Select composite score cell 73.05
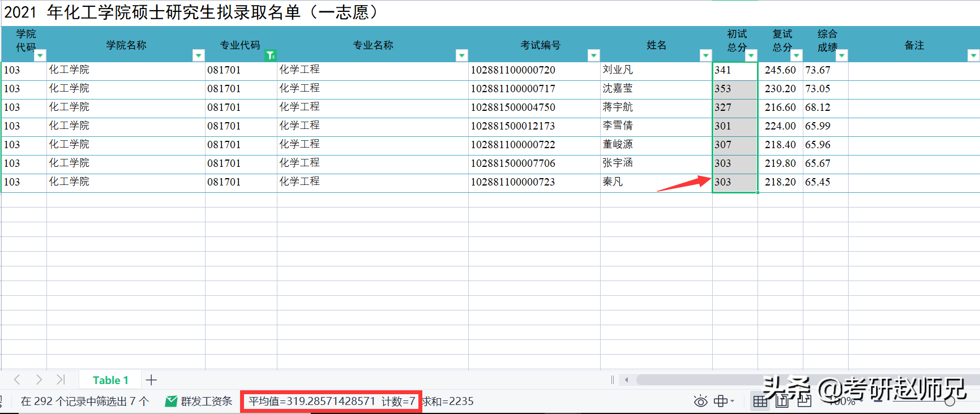 pyautogui.click(x=825, y=89)
